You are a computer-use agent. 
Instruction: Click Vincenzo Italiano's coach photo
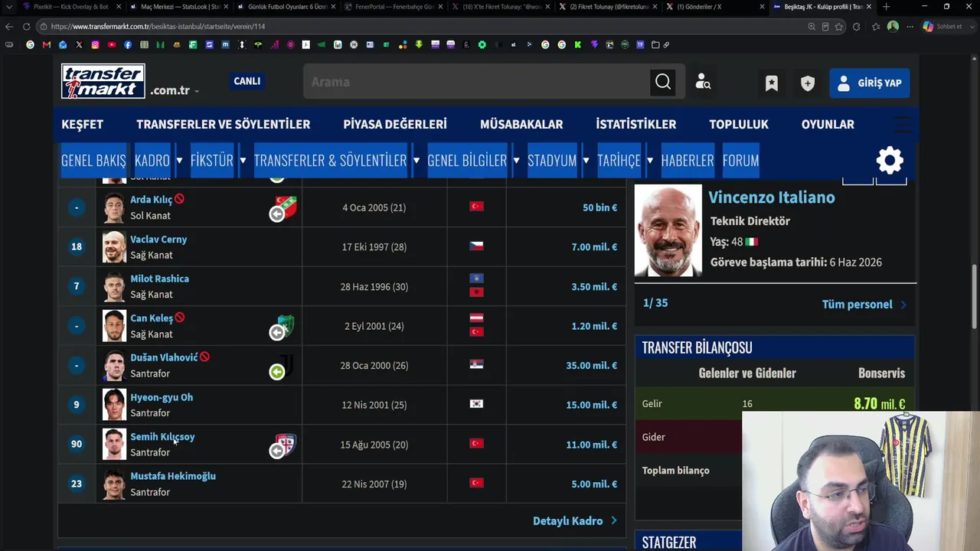click(668, 230)
